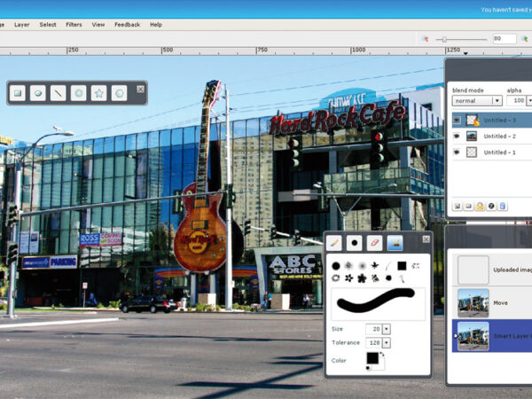This screenshot has height=399, width=532.
Task: Select the star shape tool
Action: [98, 92]
